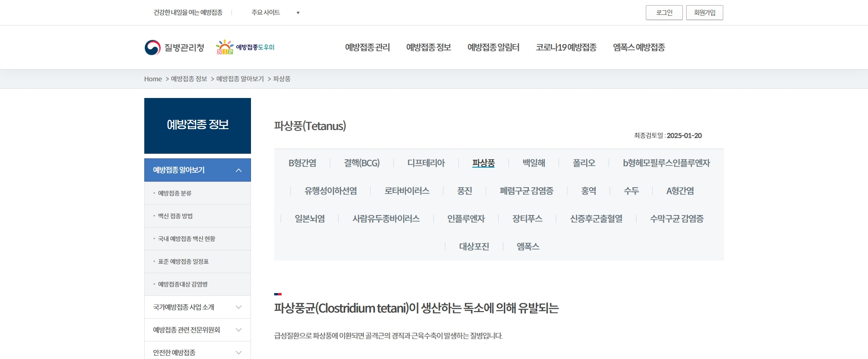This screenshot has width=868, height=359.
Task: Open 예방접종대상 감염병 in the sidebar
Action: 183,284
